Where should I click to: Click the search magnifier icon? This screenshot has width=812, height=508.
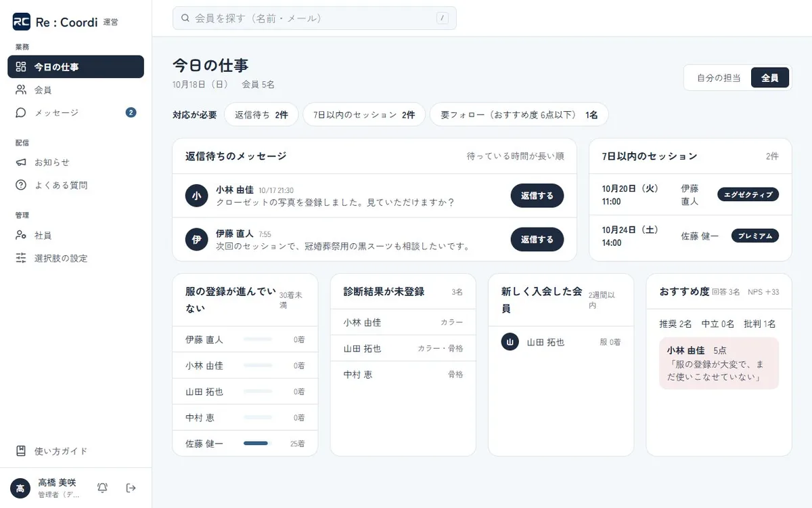click(x=185, y=18)
